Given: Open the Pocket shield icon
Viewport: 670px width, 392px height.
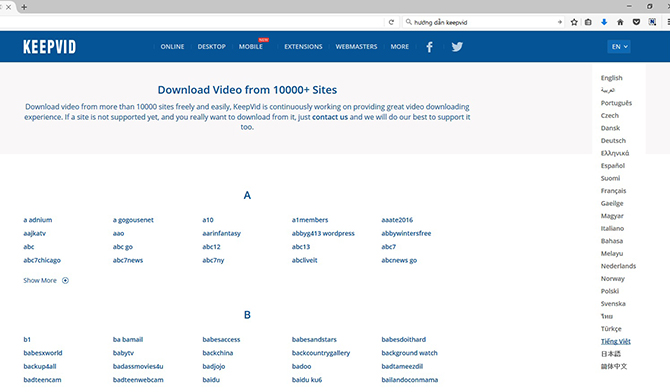Looking at the screenshot, I should pyautogui.click(x=636, y=22).
